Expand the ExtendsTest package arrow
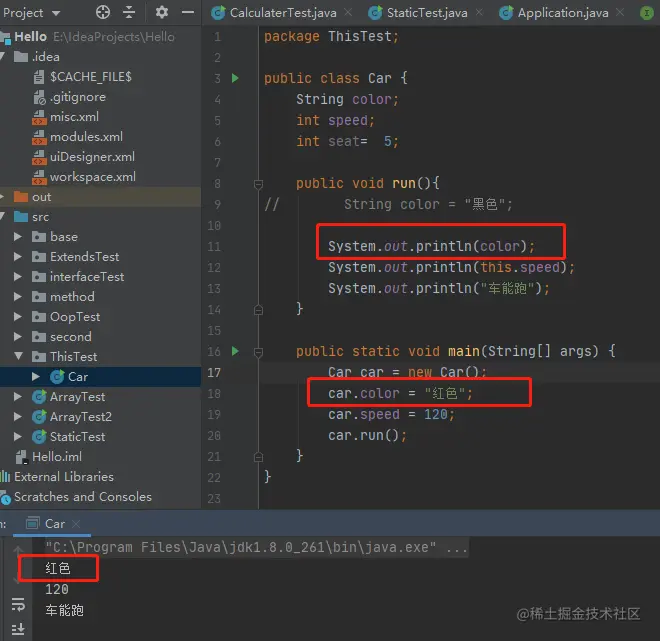The width and height of the screenshot is (660, 641). tap(18, 257)
